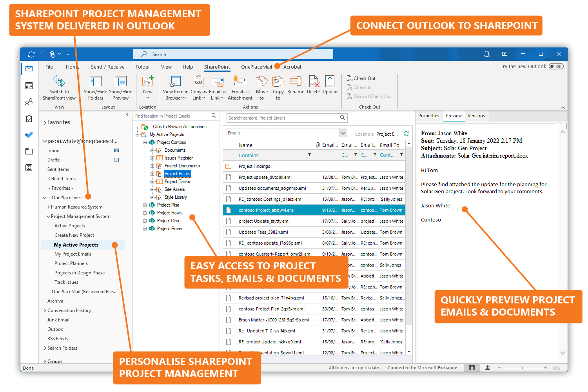Click the notification bell icon

487,54
